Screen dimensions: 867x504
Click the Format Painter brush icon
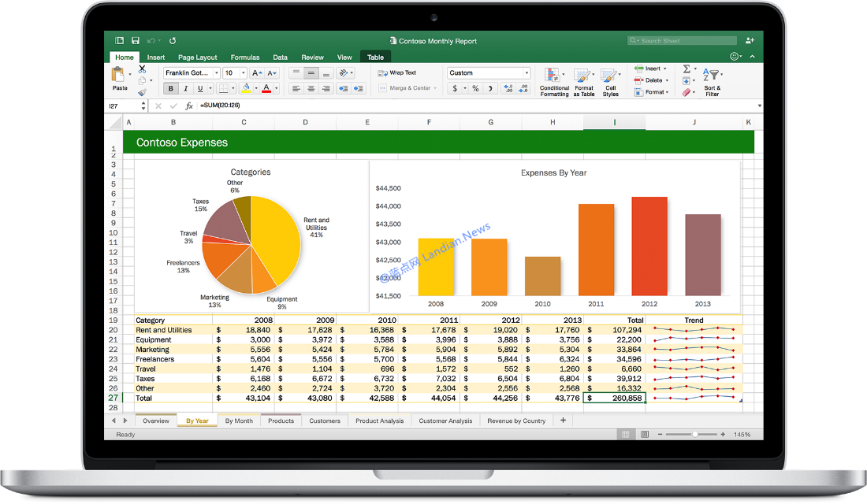[141, 91]
